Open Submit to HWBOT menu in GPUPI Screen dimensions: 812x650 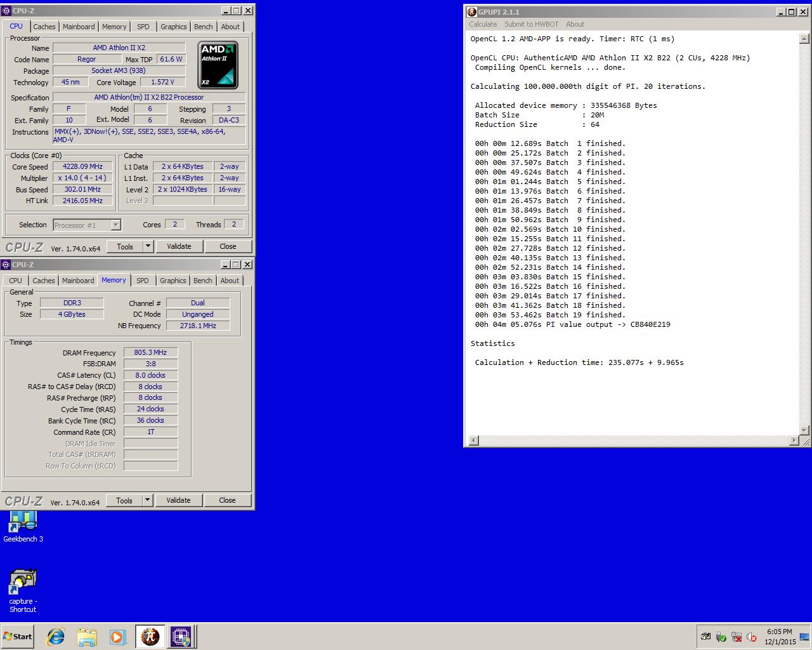pyautogui.click(x=532, y=24)
